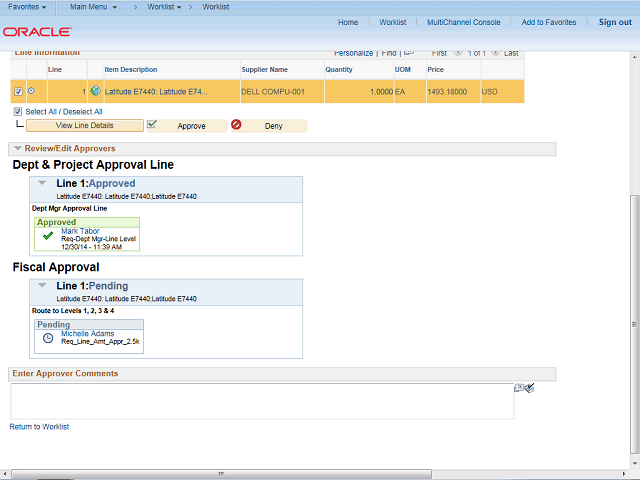
Task: Click the green checkmark Approve icon
Action: point(151,124)
